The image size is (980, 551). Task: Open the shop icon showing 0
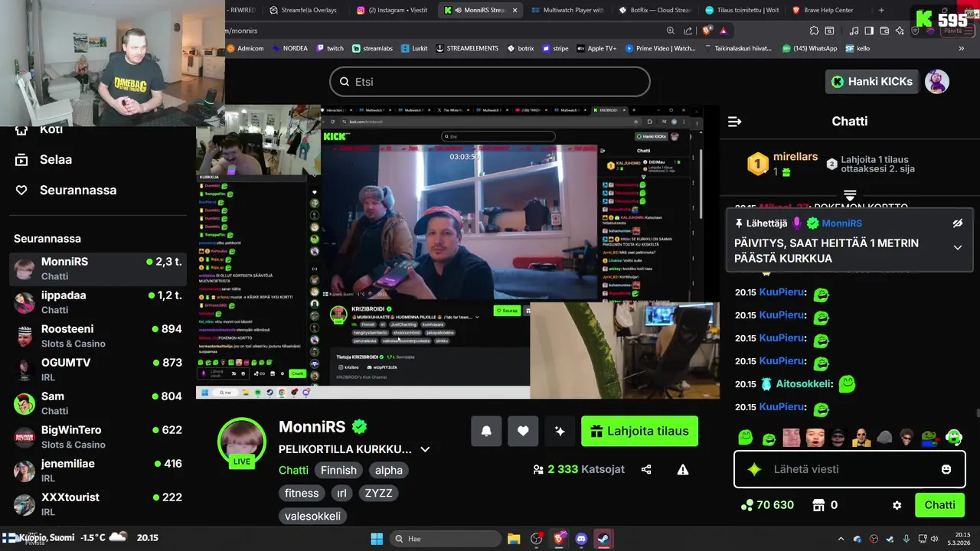coord(818,505)
